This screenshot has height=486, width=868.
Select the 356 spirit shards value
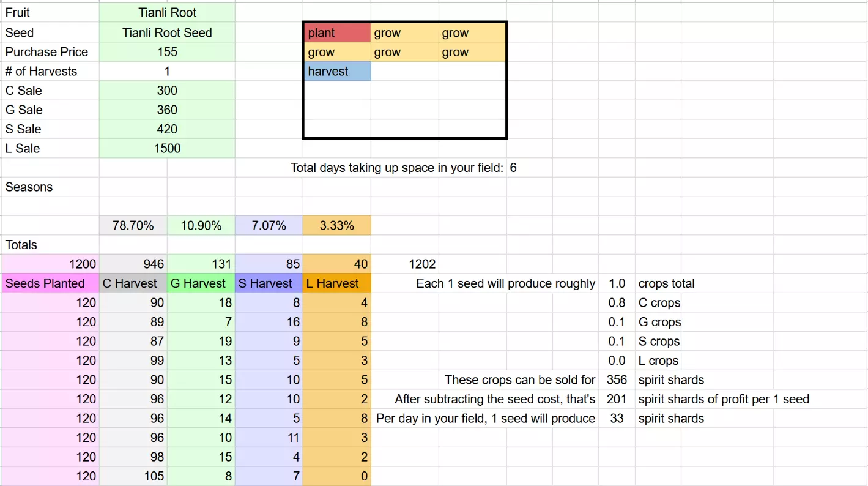click(x=617, y=380)
